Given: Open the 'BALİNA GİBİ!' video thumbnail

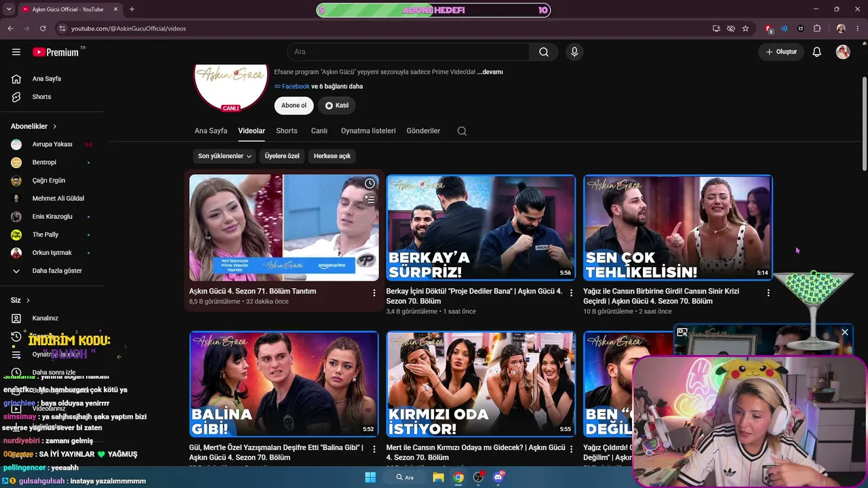Looking at the screenshot, I should (x=284, y=384).
